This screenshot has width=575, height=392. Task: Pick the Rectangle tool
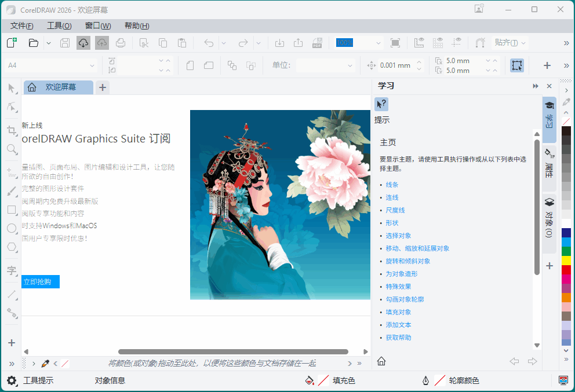[12, 210]
